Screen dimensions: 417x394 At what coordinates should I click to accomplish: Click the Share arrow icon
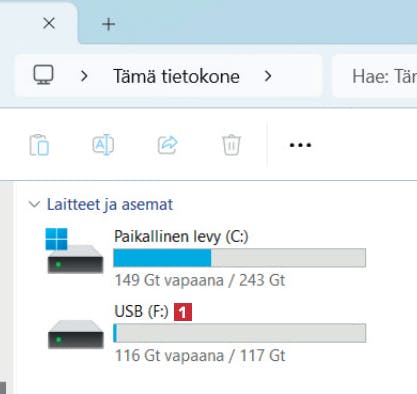click(168, 145)
